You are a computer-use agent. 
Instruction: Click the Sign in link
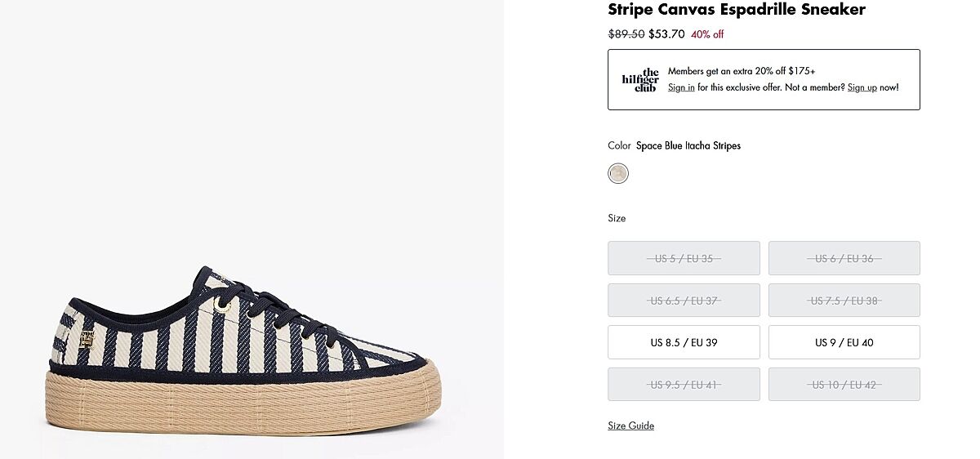pyautogui.click(x=681, y=87)
